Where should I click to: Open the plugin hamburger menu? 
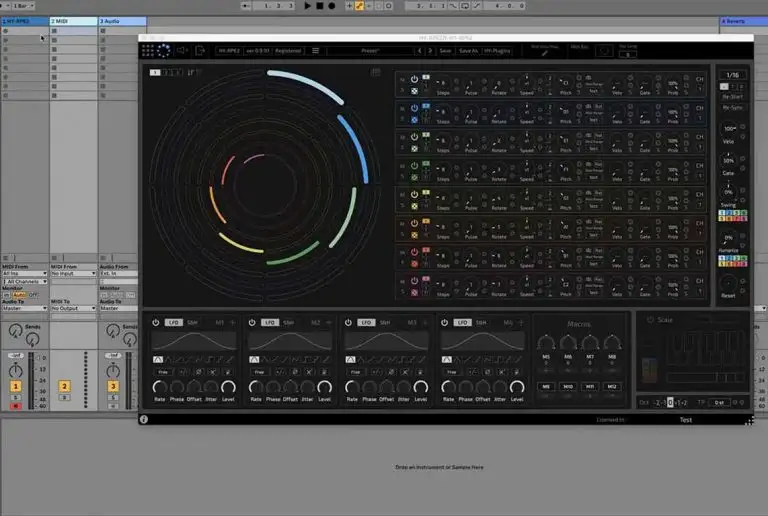[x=315, y=50]
